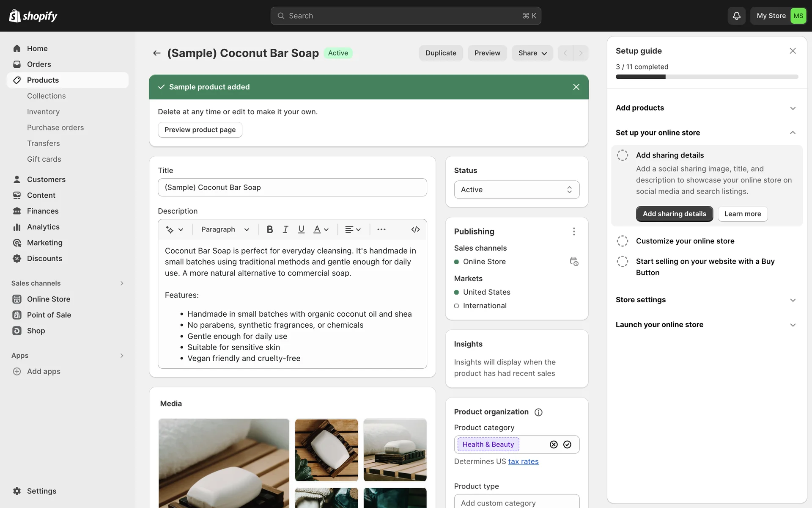Click the notifications bell icon

click(736, 16)
